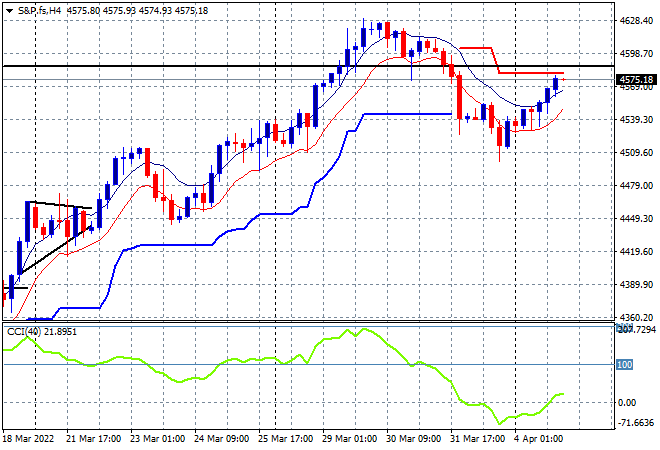Click the 29 Mar 01:00 time label
The image size is (660, 450).
(x=349, y=439)
